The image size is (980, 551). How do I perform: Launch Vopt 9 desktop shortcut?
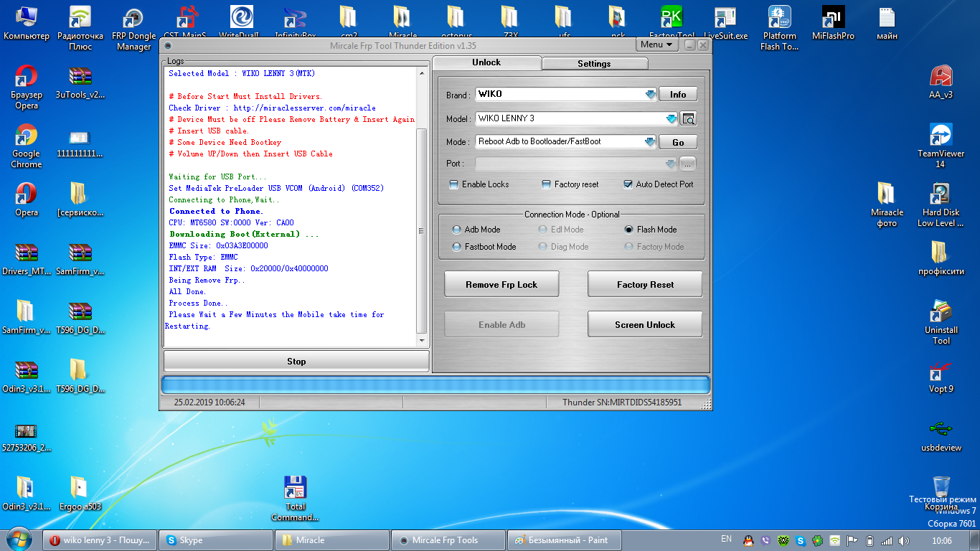(941, 376)
